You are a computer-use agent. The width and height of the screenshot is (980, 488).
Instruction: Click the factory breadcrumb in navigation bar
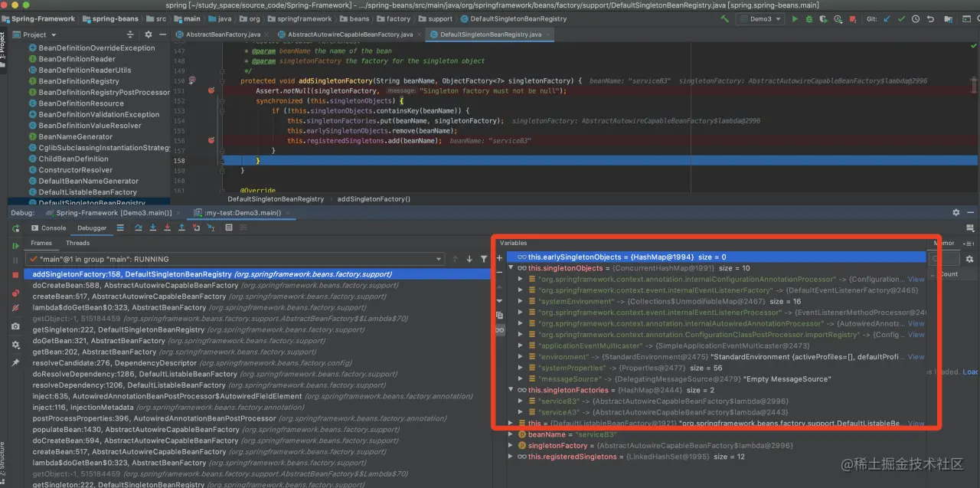[x=398, y=18]
